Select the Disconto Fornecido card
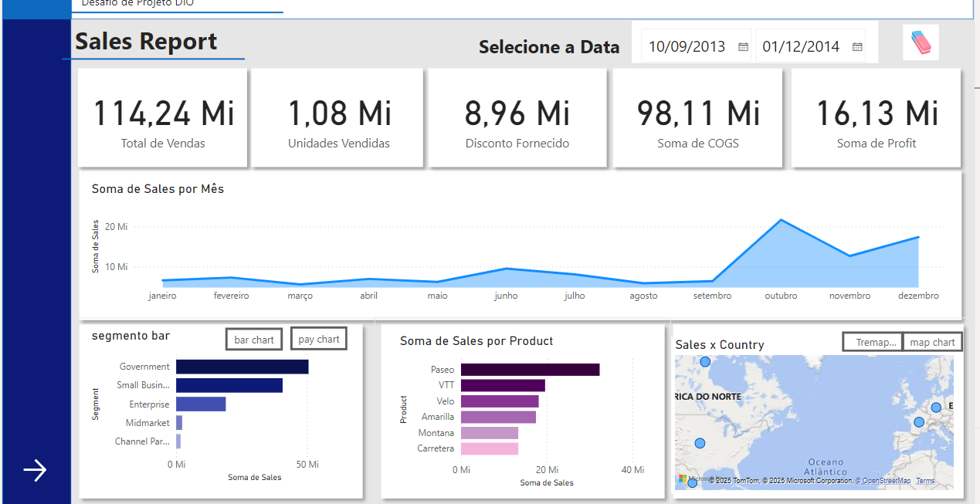Screen dimensions: 980x504 tap(517, 117)
